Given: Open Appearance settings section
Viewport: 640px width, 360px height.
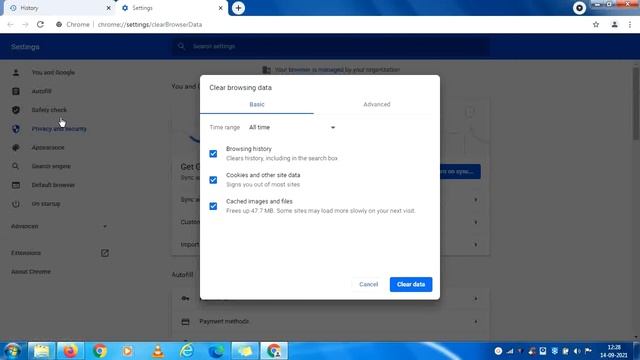Looking at the screenshot, I should click(x=48, y=147).
